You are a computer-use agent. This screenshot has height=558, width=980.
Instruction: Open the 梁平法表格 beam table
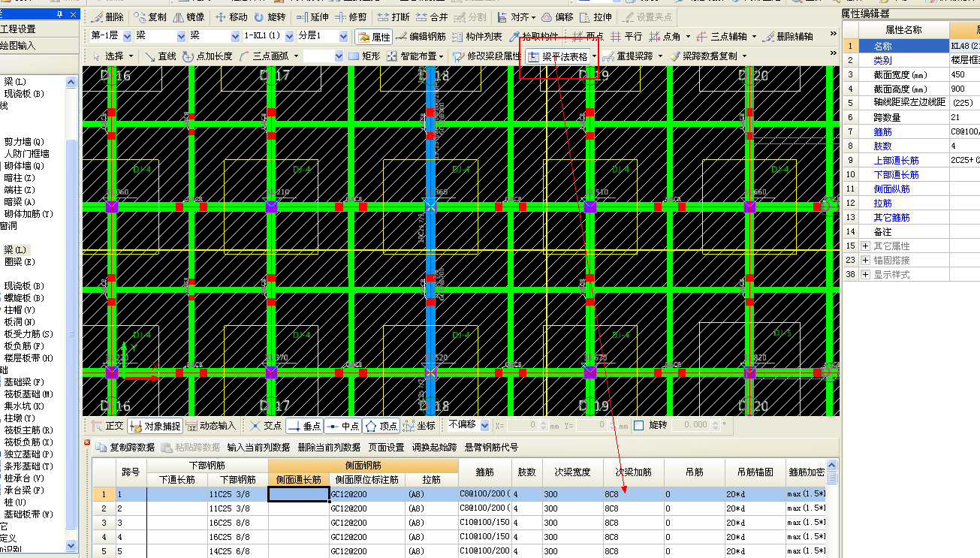coord(559,56)
